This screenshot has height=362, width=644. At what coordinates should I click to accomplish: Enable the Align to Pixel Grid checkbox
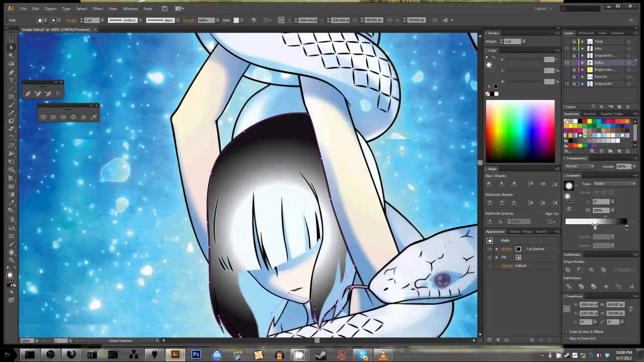point(567,338)
